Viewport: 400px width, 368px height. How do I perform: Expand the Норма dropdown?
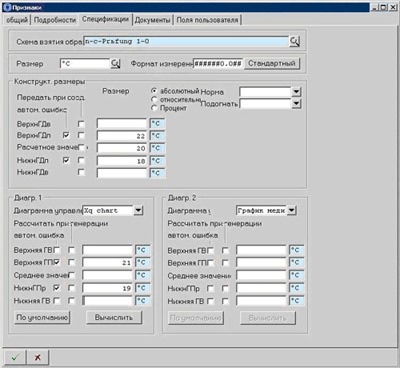(296, 92)
